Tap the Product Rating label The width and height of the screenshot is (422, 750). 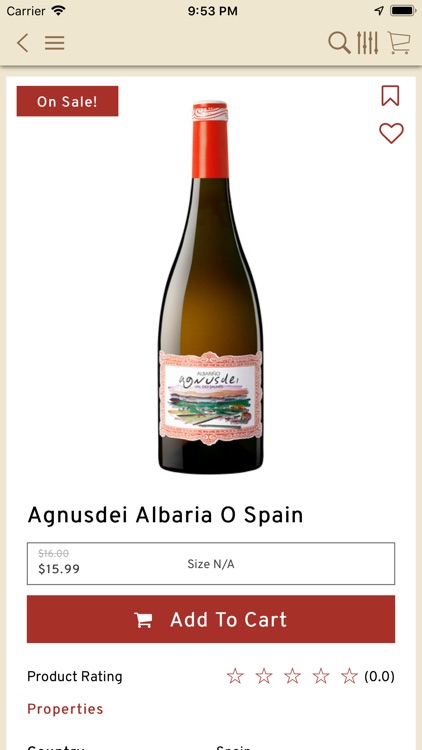point(75,676)
